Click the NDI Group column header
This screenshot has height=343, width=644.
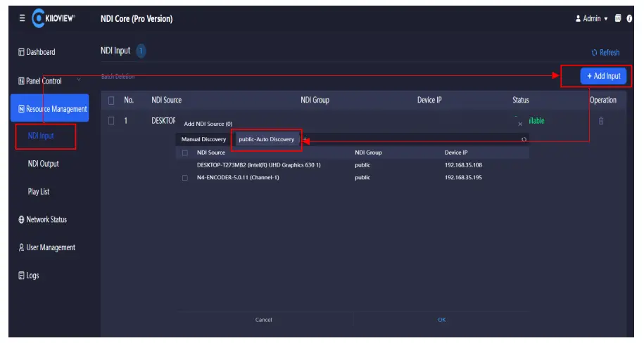pyautogui.click(x=315, y=100)
